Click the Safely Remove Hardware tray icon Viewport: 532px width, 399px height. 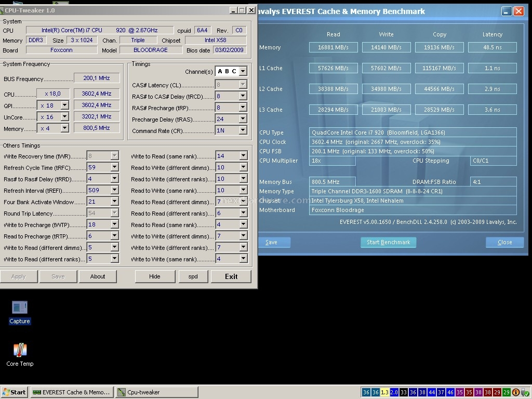525,392
